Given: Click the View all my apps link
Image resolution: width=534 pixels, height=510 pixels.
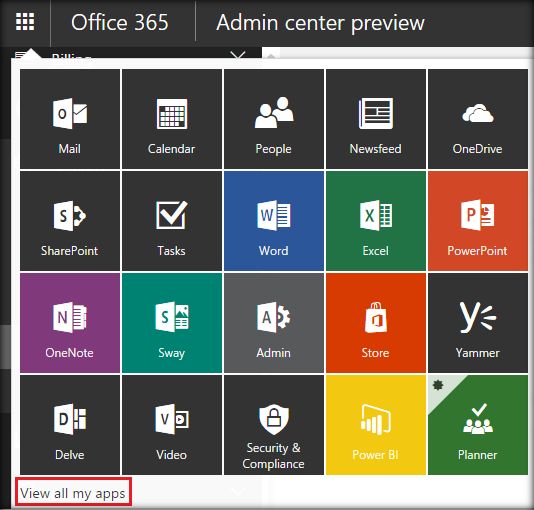Looking at the screenshot, I should (x=73, y=493).
